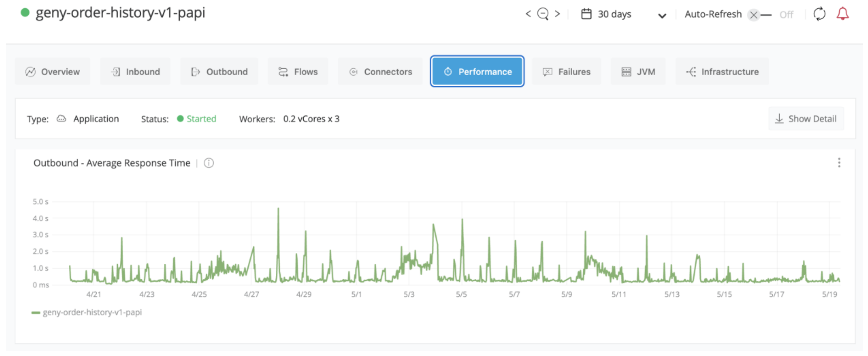Click the Started status text
Viewport: 868px width, 356px height.
(x=201, y=119)
